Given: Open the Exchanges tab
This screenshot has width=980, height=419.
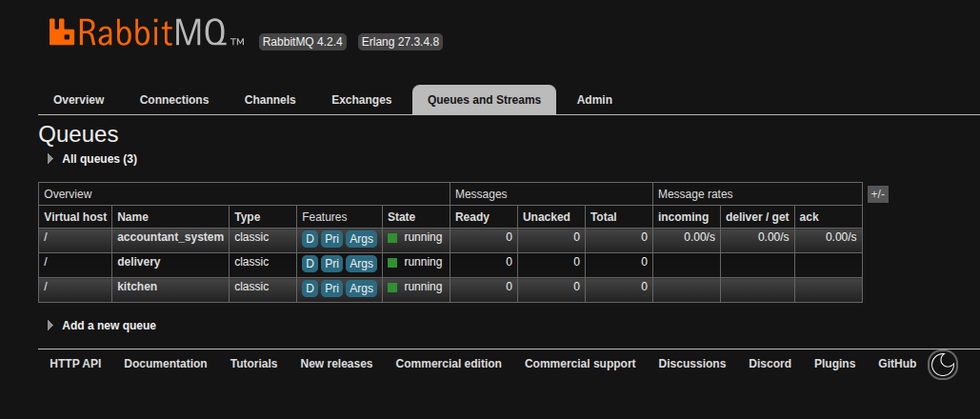Looking at the screenshot, I should click(361, 100).
